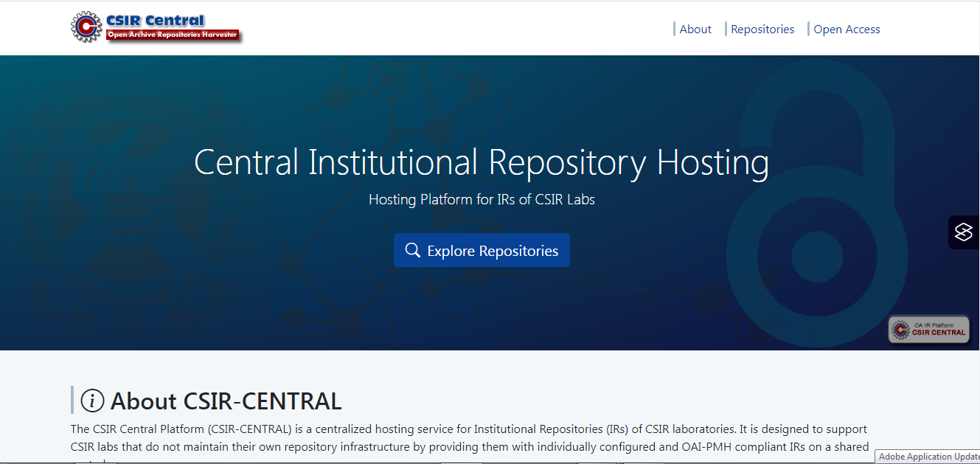
Task: Click the Explore Repositories button
Action: coord(482,251)
